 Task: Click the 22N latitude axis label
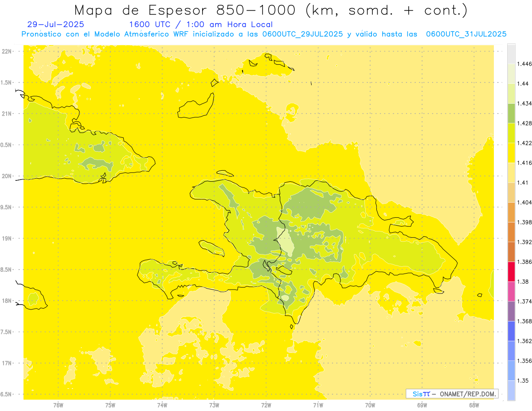pyautogui.click(x=7, y=51)
